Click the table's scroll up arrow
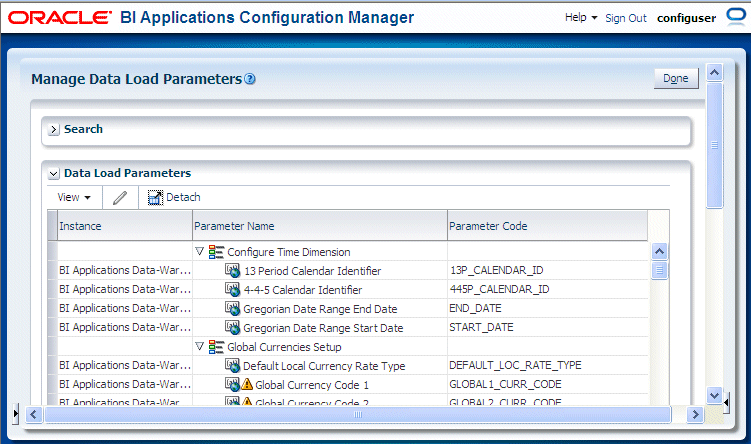Image resolution: width=751 pixels, height=444 pixels. pos(660,251)
